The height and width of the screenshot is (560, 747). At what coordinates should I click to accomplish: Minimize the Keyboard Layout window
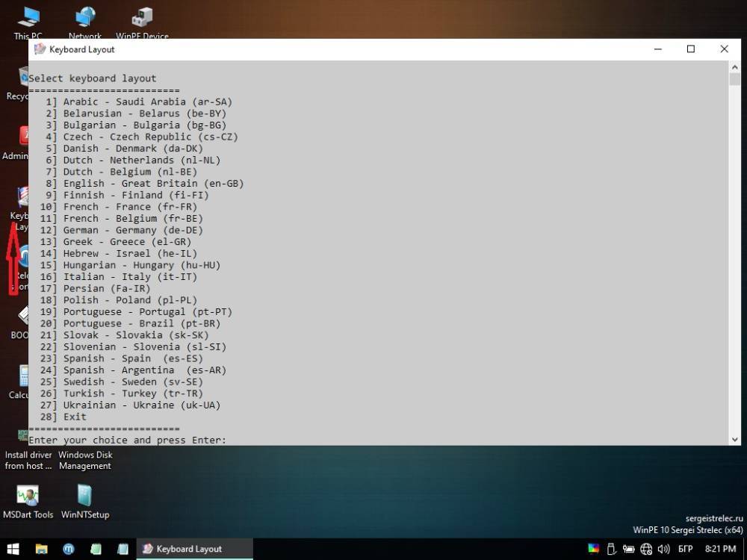[658, 49]
